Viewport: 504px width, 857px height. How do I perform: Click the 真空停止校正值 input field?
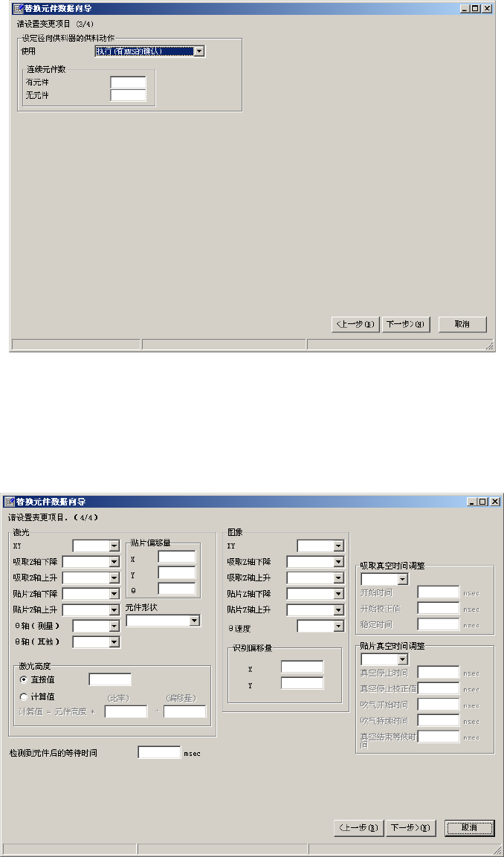pos(439,689)
